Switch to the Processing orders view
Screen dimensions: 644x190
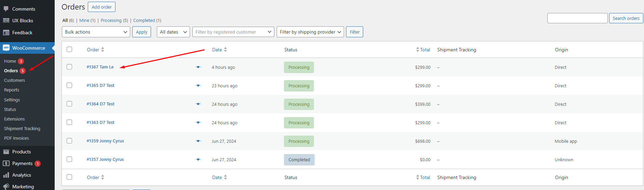click(111, 21)
